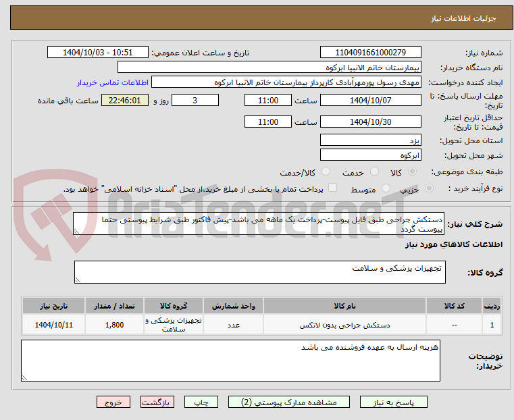The width and height of the screenshot is (514, 420).
Task: Select the خدمت radio button
Action: point(374,172)
